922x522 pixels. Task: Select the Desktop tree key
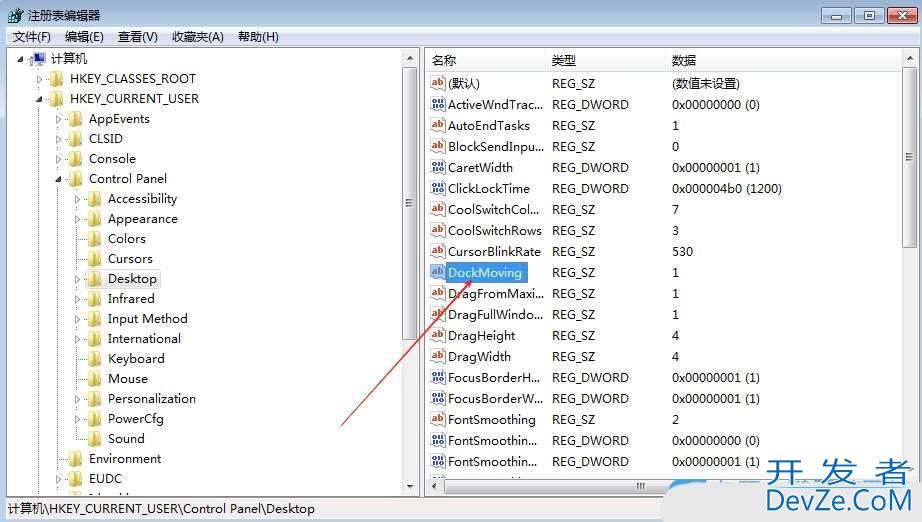click(x=132, y=279)
